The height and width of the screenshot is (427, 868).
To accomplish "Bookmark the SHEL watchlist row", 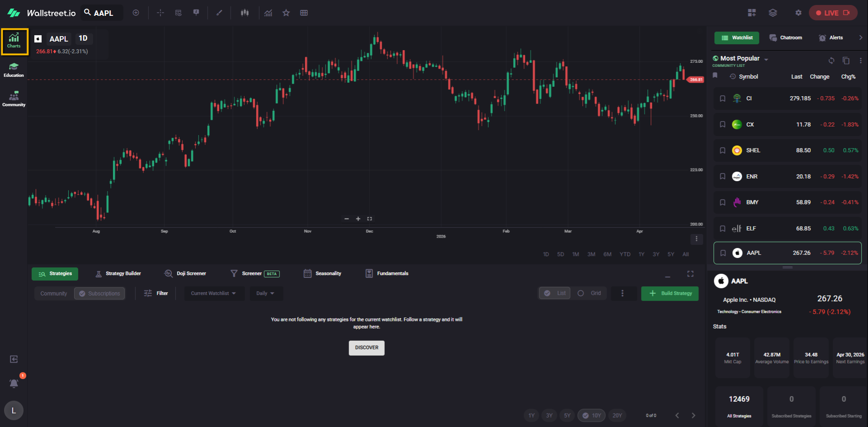I will (722, 150).
